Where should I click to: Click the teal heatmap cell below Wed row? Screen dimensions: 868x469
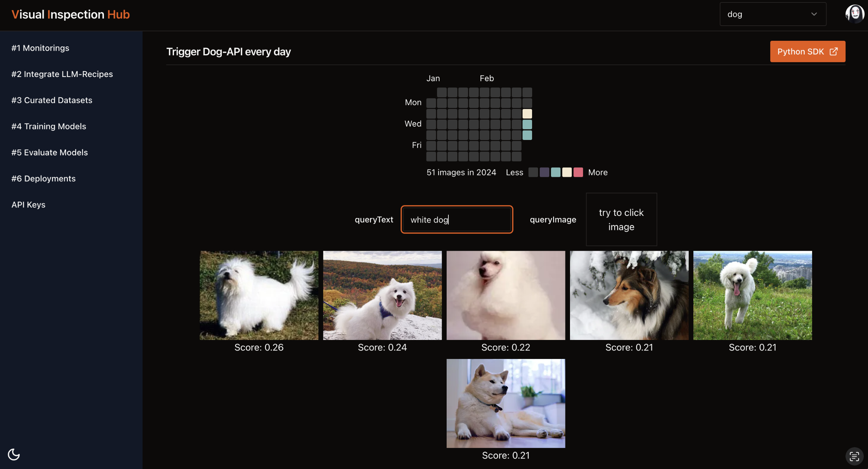(527, 135)
